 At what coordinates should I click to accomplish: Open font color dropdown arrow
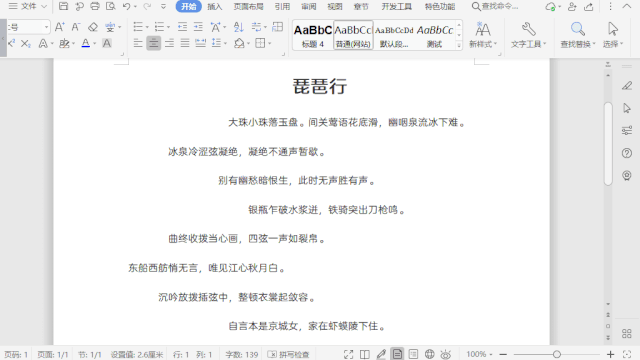tap(95, 43)
